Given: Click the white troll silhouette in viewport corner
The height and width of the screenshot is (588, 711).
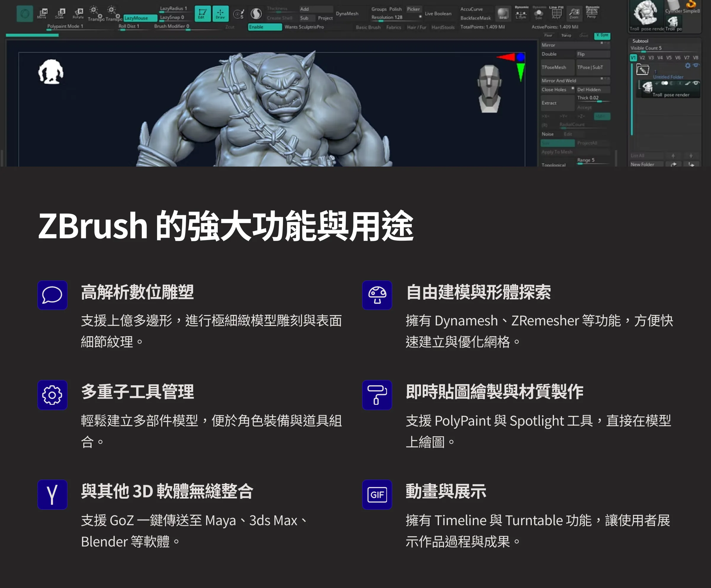Looking at the screenshot, I should click(50, 72).
